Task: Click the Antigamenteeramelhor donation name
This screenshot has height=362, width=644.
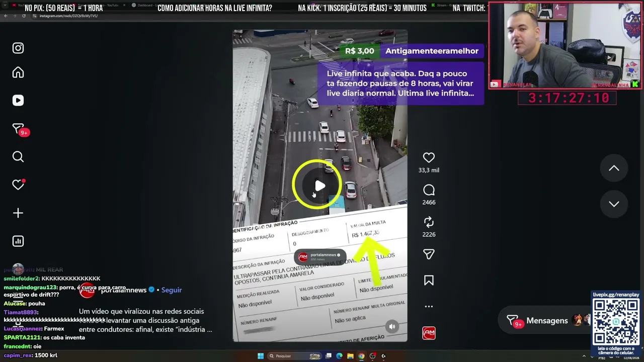Action: click(432, 51)
